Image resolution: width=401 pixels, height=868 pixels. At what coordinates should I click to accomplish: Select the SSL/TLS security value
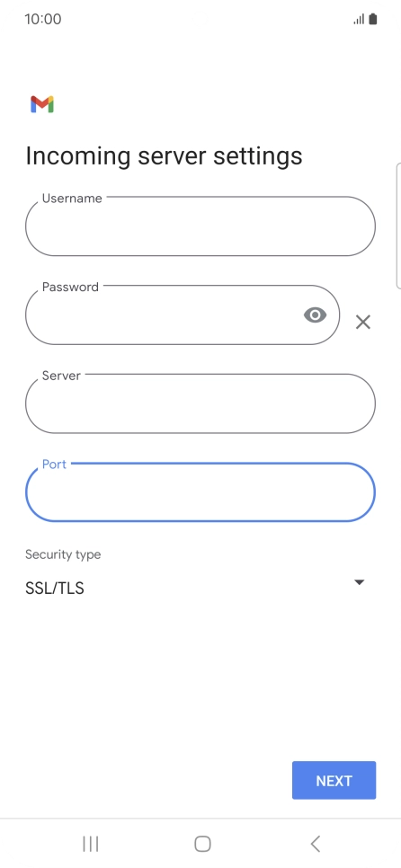(x=55, y=588)
